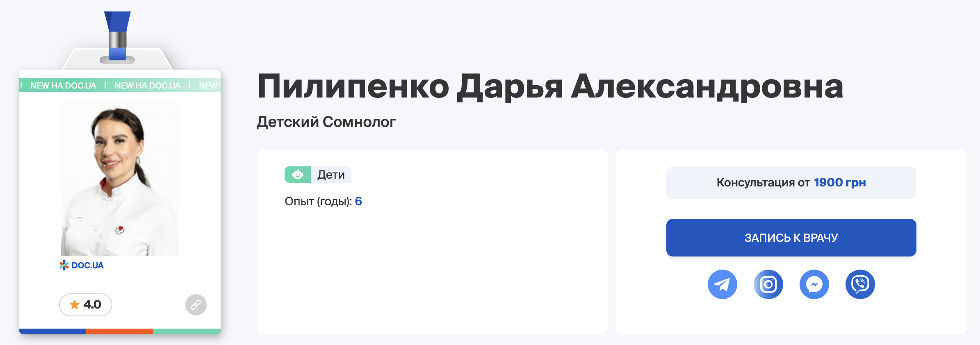Click the name Пилипенко Дарья Александровна

pyautogui.click(x=549, y=87)
